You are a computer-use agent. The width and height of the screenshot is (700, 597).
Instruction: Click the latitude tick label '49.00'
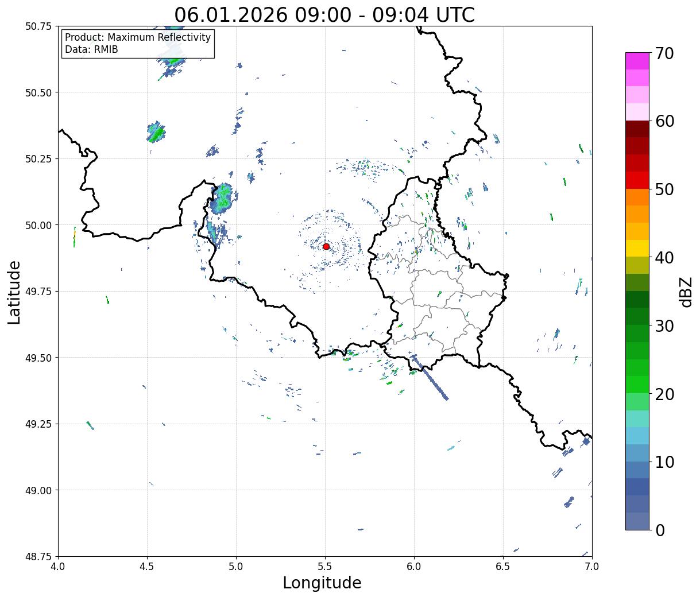point(38,490)
